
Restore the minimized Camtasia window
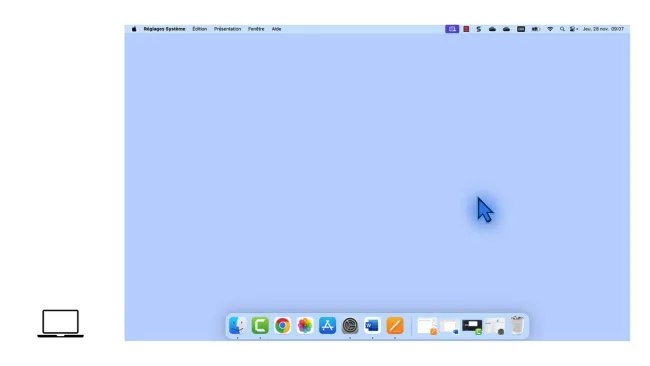click(472, 327)
